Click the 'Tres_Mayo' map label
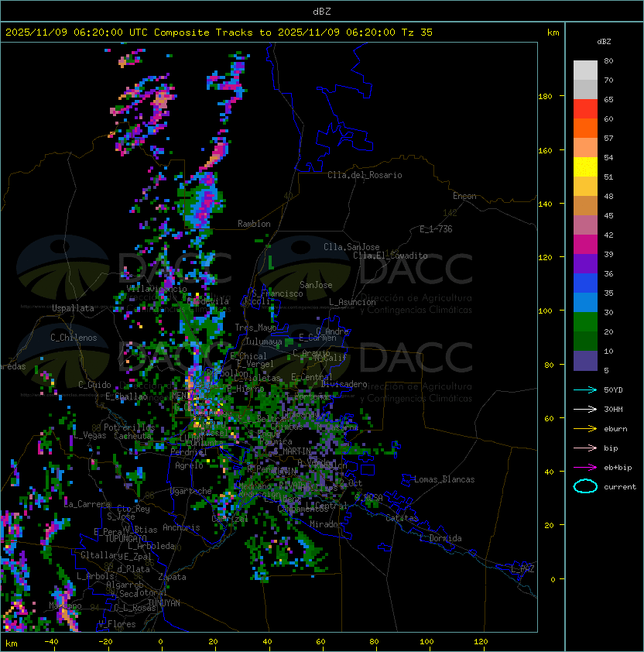The width and height of the screenshot is (644, 652). tap(255, 328)
